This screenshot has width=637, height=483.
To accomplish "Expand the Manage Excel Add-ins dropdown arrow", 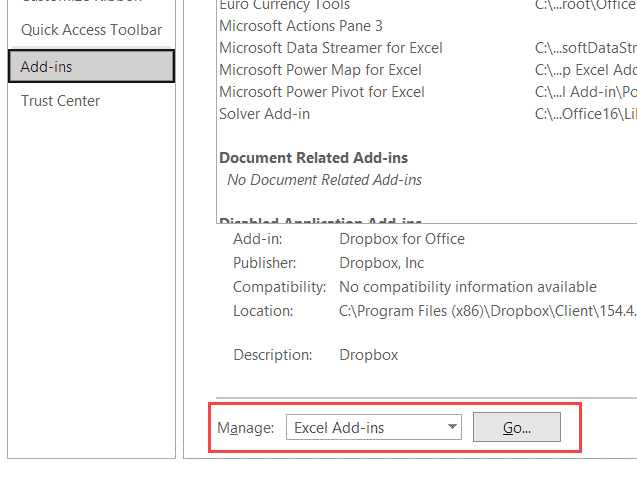I will (x=452, y=427).
